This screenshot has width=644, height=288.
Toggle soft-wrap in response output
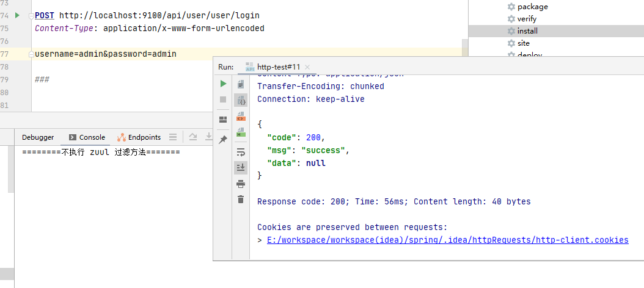241,152
